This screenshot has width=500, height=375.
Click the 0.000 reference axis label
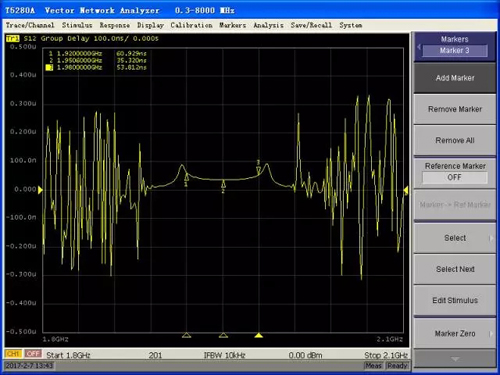[25, 189]
